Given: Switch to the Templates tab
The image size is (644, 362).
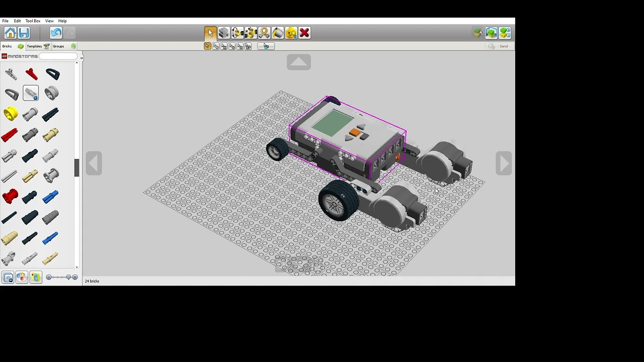Looking at the screenshot, I should [x=38, y=46].
